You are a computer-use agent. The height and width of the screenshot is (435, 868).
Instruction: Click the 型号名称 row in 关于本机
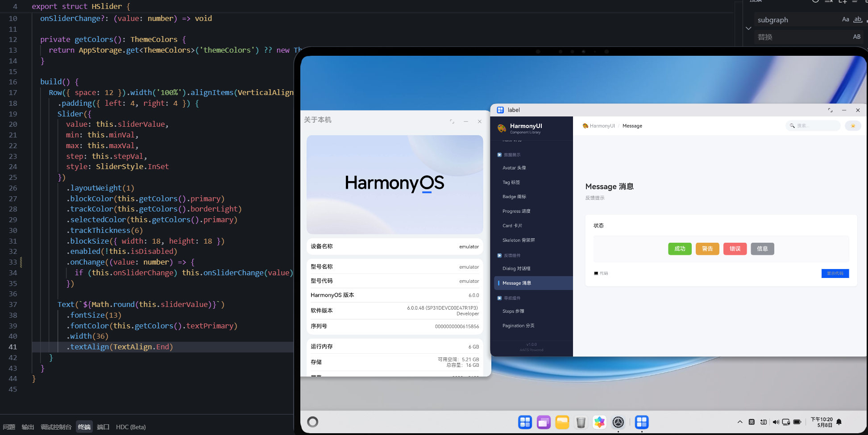click(x=395, y=267)
